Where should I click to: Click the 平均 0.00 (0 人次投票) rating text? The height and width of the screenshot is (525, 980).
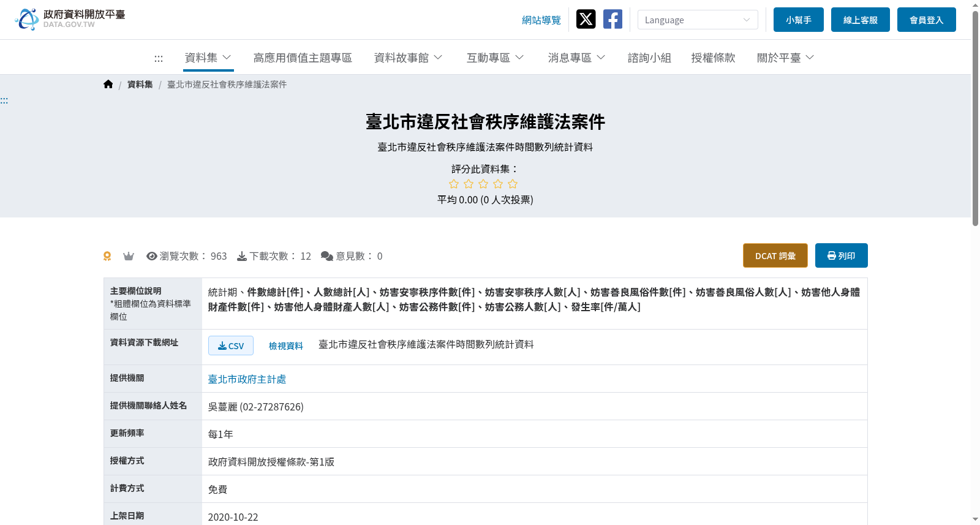485,200
